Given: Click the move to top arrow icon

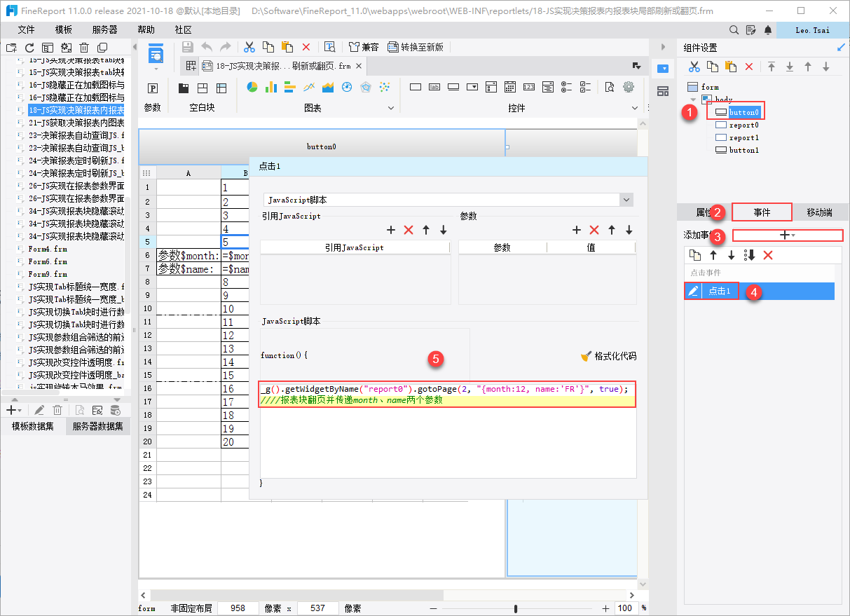Looking at the screenshot, I should (772, 67).
